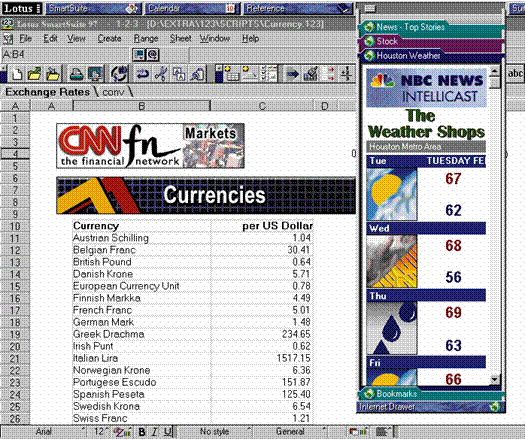The height and width of the screenshot is (439, 525).
Task: Click the paintbrush chart toolbar icon
Action: pyautogui.click(x=311, y=74)
